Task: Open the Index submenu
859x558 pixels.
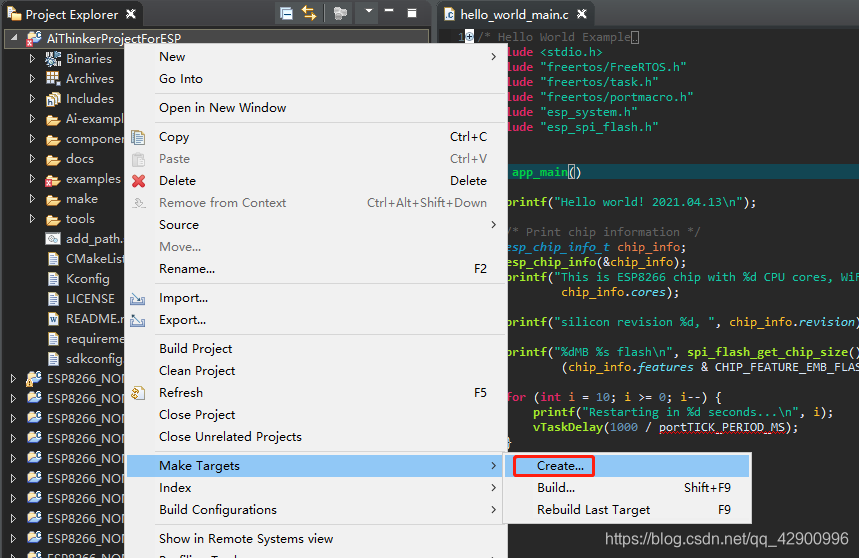Action: [316, 488]
